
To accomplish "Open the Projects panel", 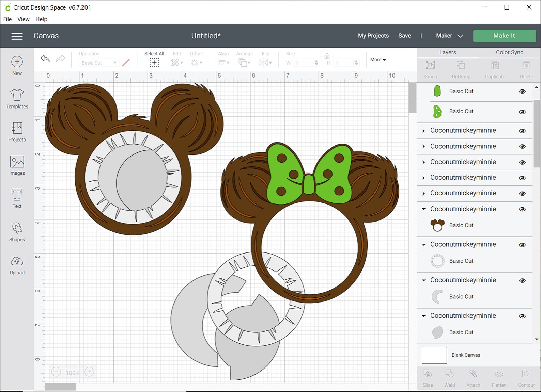I will [17, 132].
